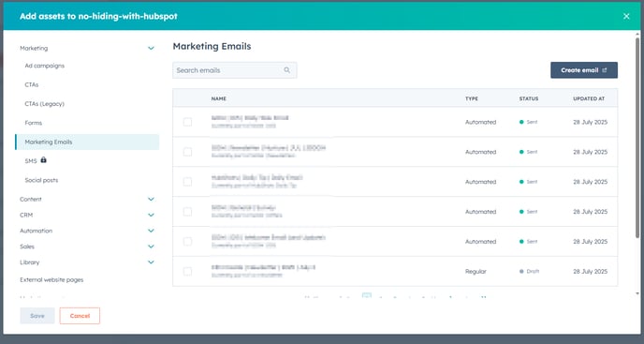Viewport: 644px width, 344px height.
Task: Tick the checkbox in the Regular draft email row
Action: [x=187, y=272]
